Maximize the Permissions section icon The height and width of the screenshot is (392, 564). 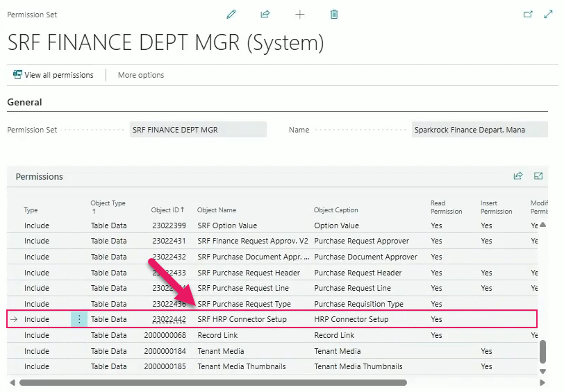[x=538, y=176]
